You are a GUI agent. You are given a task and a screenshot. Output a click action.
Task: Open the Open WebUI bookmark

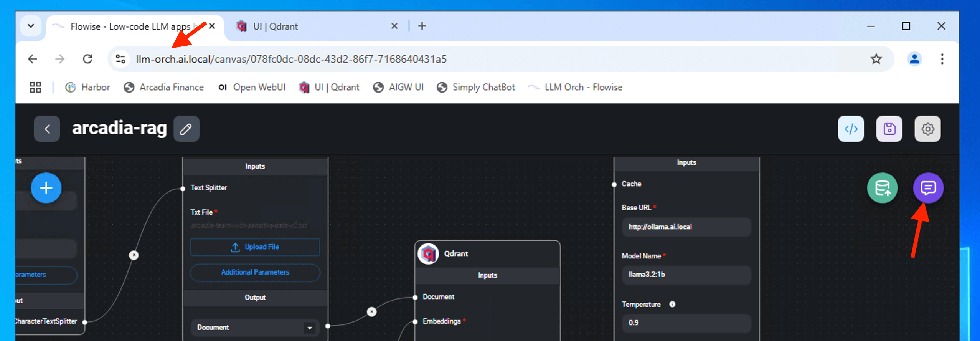tap(252, 87)
